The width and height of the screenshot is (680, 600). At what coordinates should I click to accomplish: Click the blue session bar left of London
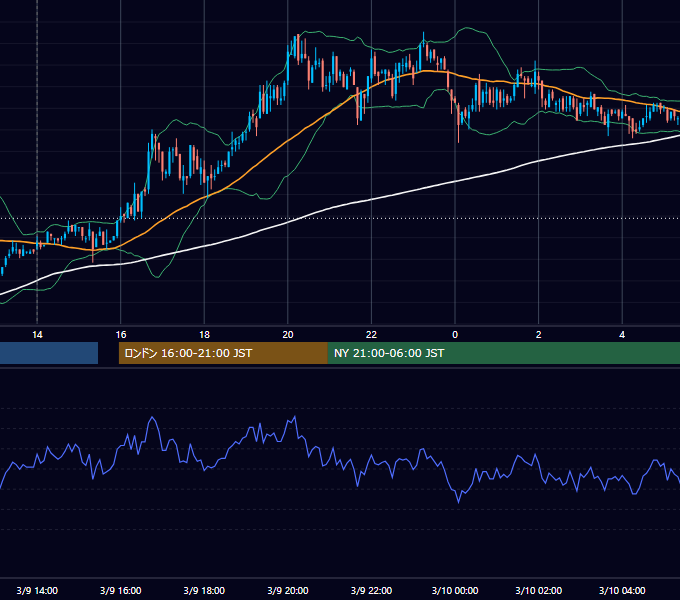49,353
